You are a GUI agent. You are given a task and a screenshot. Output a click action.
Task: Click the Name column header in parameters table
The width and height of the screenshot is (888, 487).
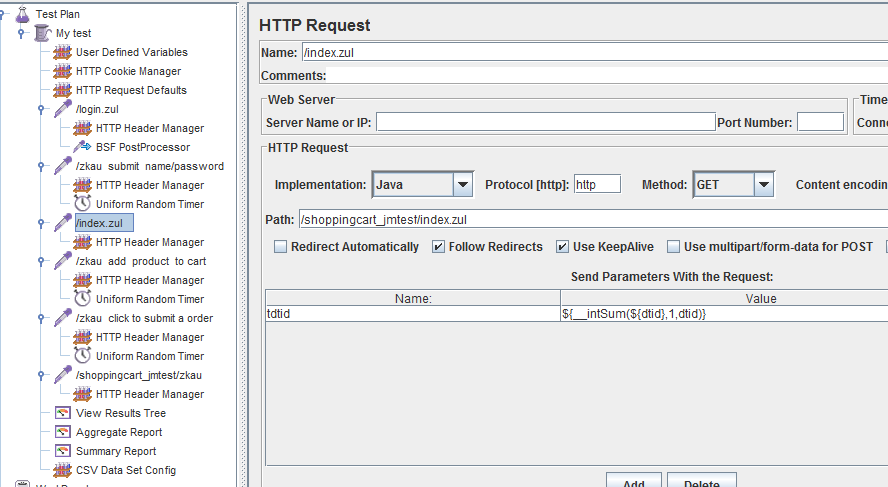click(413, 298)
